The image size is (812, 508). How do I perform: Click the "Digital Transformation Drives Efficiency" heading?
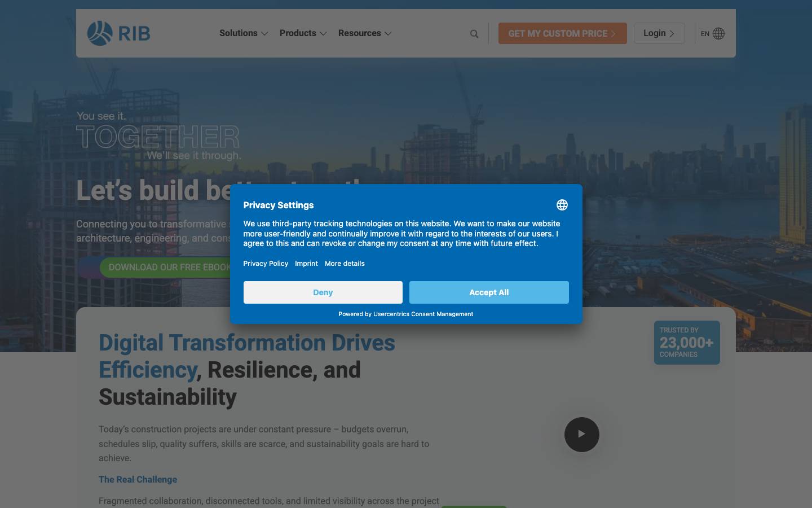247,356
